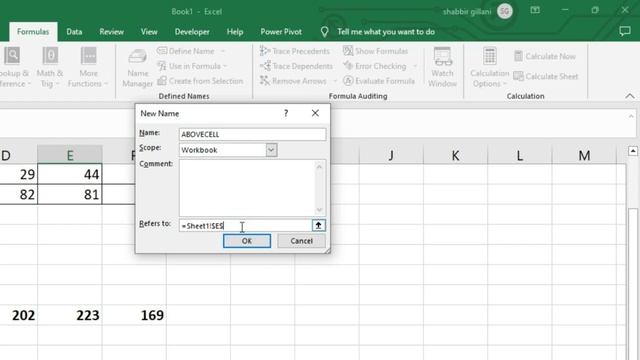Select the bold total cell 202
The image size is (640, 360).
tap(18, 315)
